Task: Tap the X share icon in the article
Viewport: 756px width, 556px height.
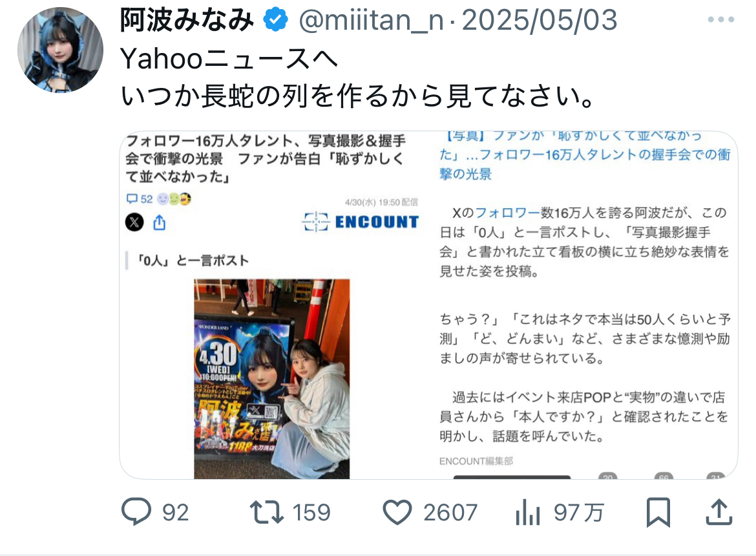Action: [x=134, y=222]
